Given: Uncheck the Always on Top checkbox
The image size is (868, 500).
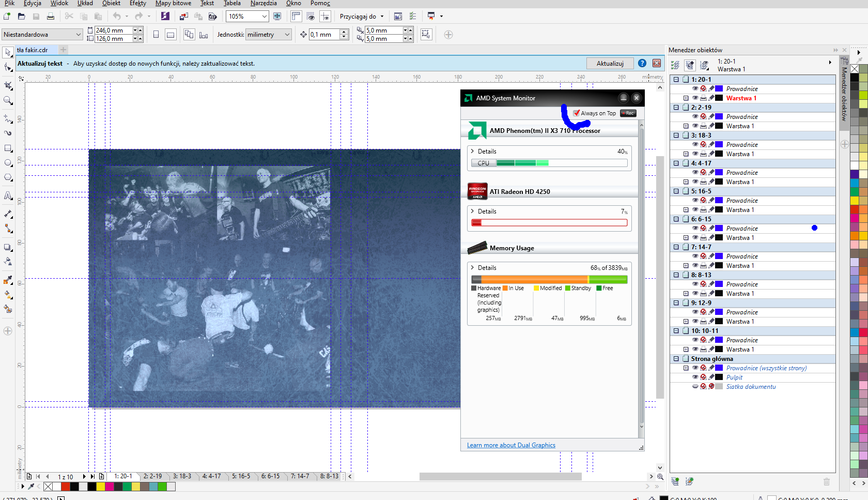Looking at the screenshot, I should pos(577,113).
